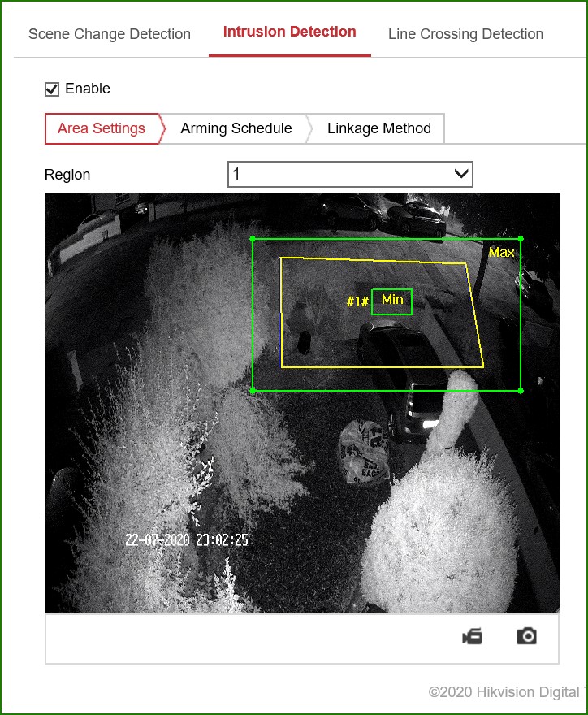Viewport: 588px width, 715px height.
Task: Click top-right corner handle of green Max rectangle
Action: (x=521, y=239)
